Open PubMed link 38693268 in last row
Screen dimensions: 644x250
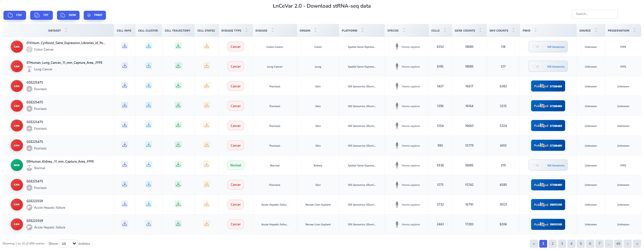coord(548,224)
